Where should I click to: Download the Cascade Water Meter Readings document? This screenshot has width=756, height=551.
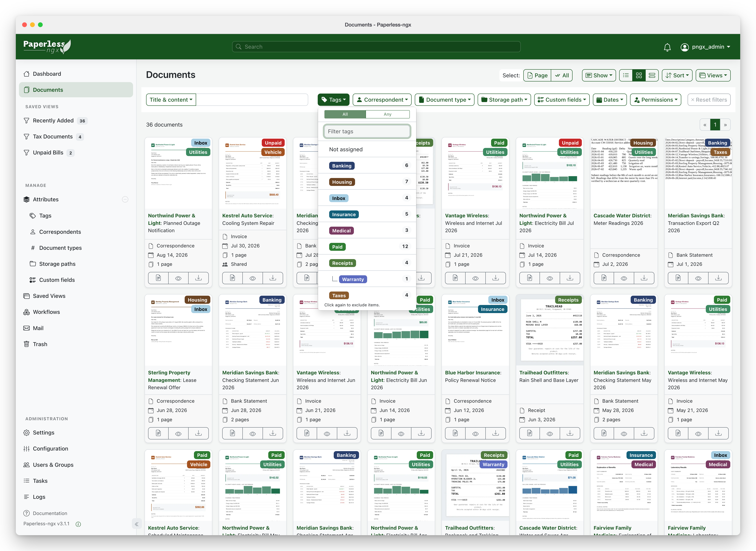644,278
